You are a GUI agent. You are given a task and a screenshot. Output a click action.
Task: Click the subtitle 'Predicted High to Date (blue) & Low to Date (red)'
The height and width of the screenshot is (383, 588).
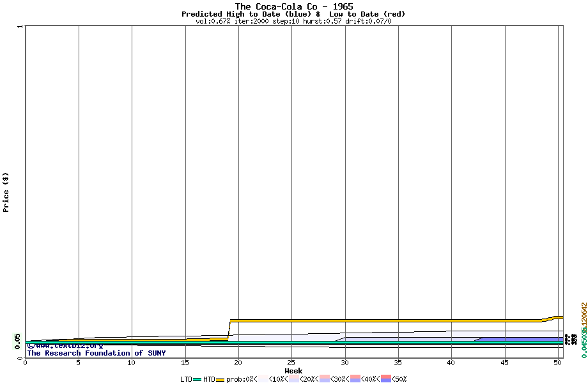[x=293, y=14]
